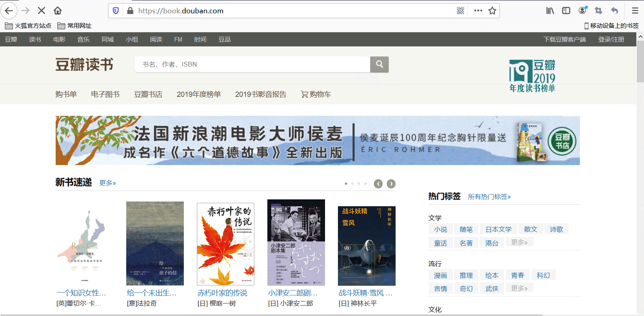This screenshot has width=644, height=316.
Task: Open the 购书单 tab
Action: (x=66, y=94)
